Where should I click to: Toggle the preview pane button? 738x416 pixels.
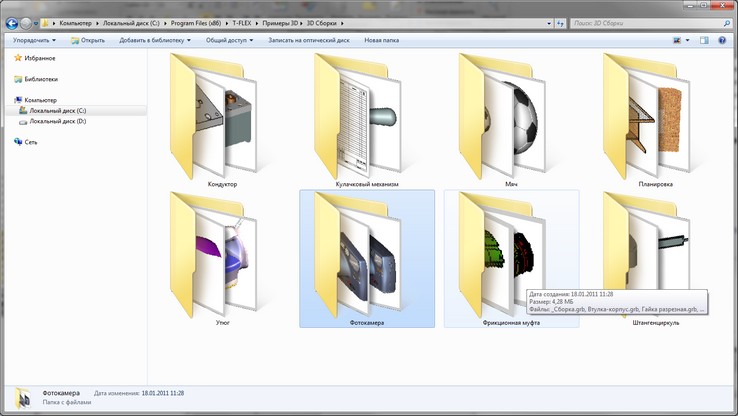[x=704, y=40]
